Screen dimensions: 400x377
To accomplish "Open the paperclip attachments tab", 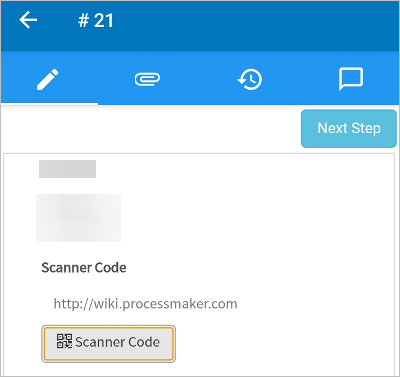I will pyautogui.click(x=147, y=79).
